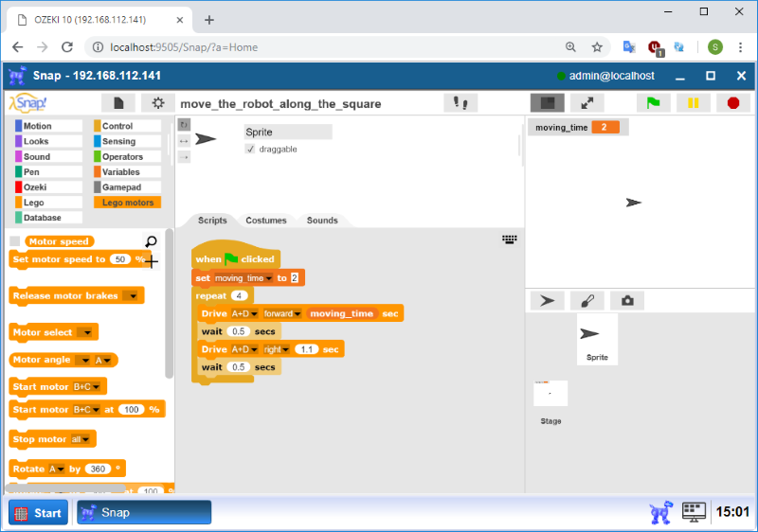This screenshot has height=532, width=758.
Task: Open the Motion block category
Action: pos(48,126)
